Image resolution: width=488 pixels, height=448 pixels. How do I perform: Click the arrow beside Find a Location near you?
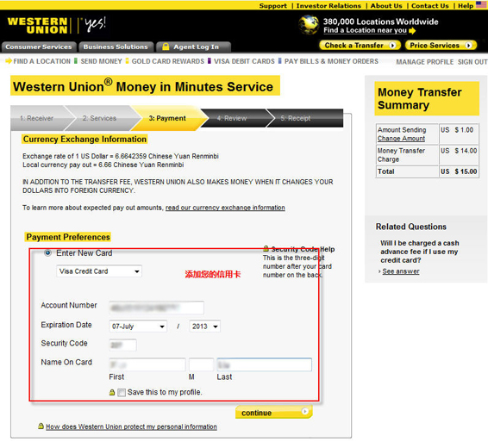pos(412,30)
